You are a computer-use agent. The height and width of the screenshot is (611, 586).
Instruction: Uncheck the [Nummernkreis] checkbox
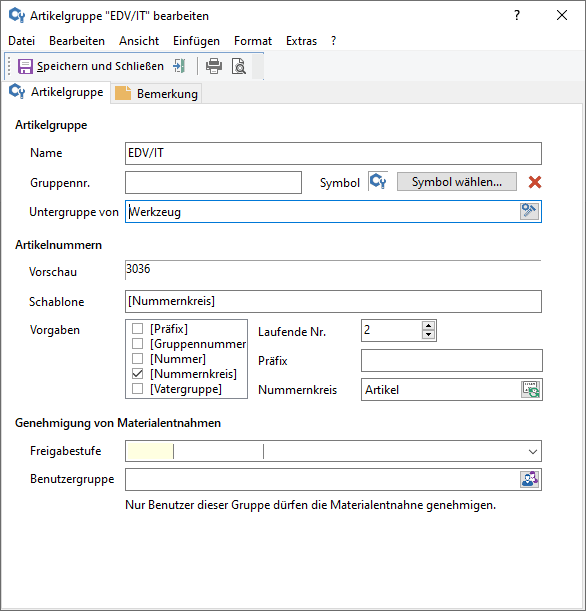pos(137,374)
